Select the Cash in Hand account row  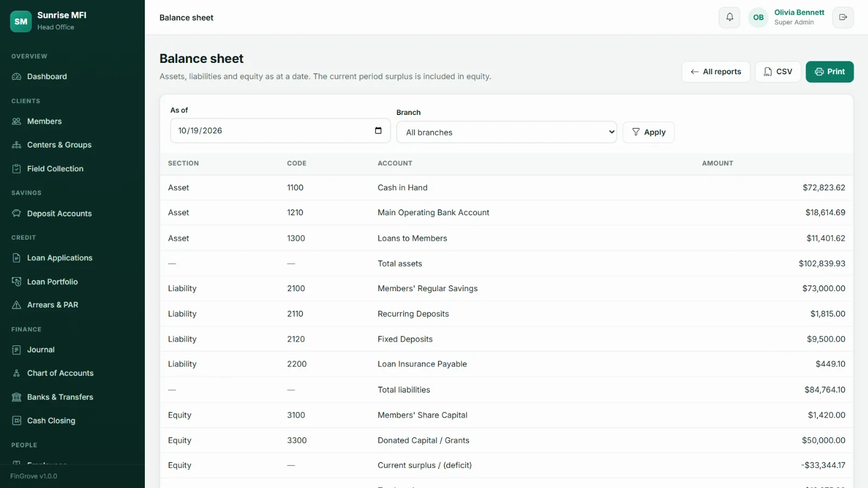(506, 188)
